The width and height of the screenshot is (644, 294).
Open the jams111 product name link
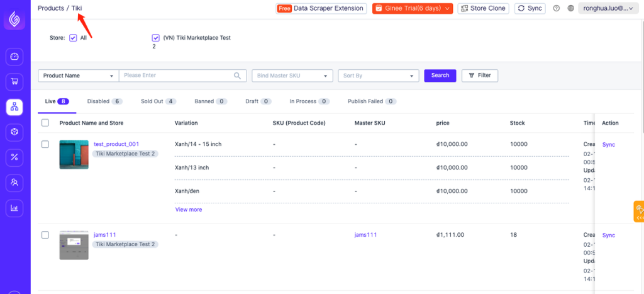pyautogui.click(x=105, y=235)
